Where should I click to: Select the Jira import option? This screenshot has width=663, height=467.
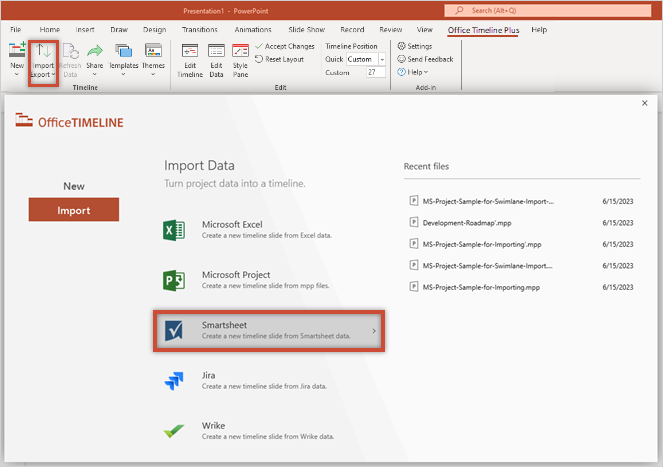pyautogui.click(x=269, y=380)
